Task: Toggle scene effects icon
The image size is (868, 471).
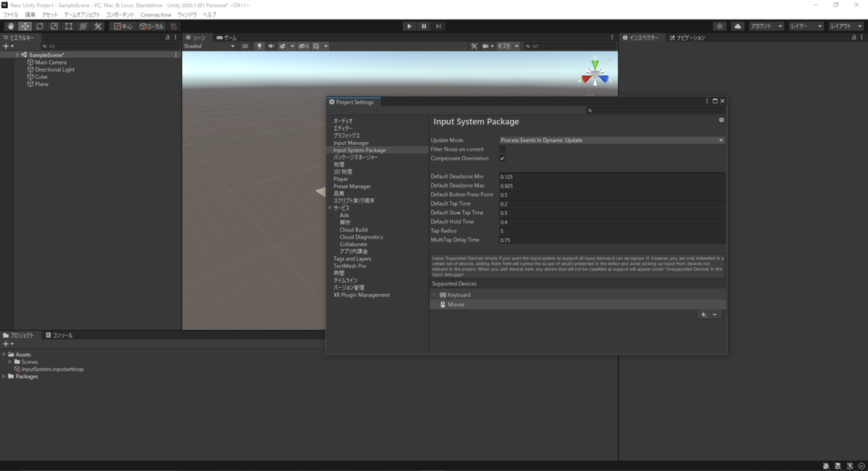Action: pyautogui.click(x=284, y=46)
